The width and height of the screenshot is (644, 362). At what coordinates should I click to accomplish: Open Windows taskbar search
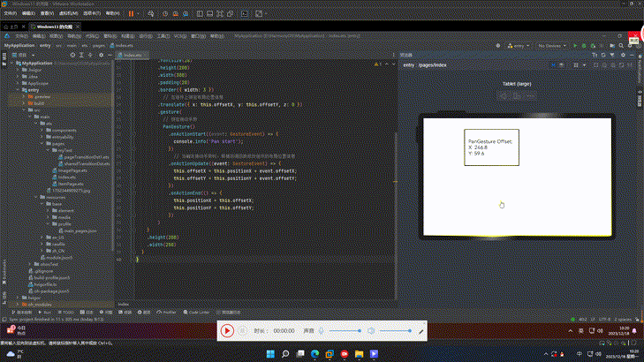tap(285, 354)
